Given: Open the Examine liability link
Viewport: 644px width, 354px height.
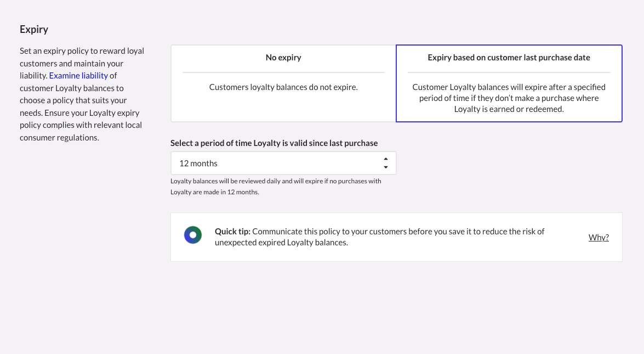Looking at the screenshot, I should 78,76.
